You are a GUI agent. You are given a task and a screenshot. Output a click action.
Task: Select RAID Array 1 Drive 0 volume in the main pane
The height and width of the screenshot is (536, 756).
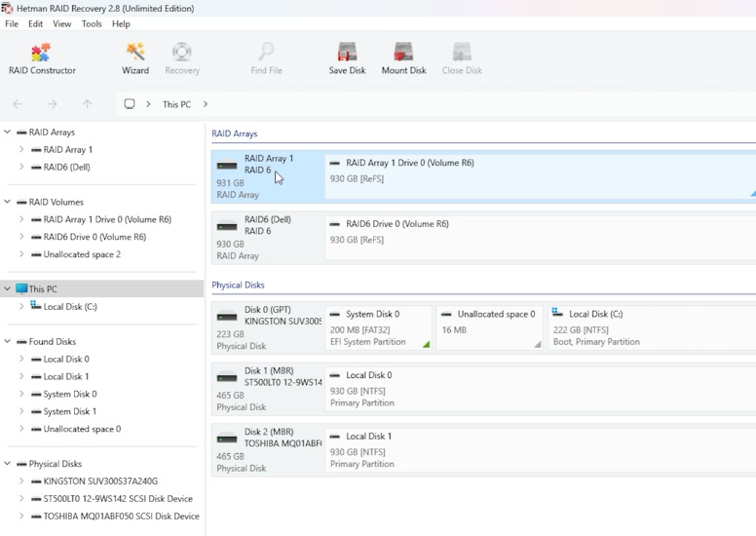(541, 174)
